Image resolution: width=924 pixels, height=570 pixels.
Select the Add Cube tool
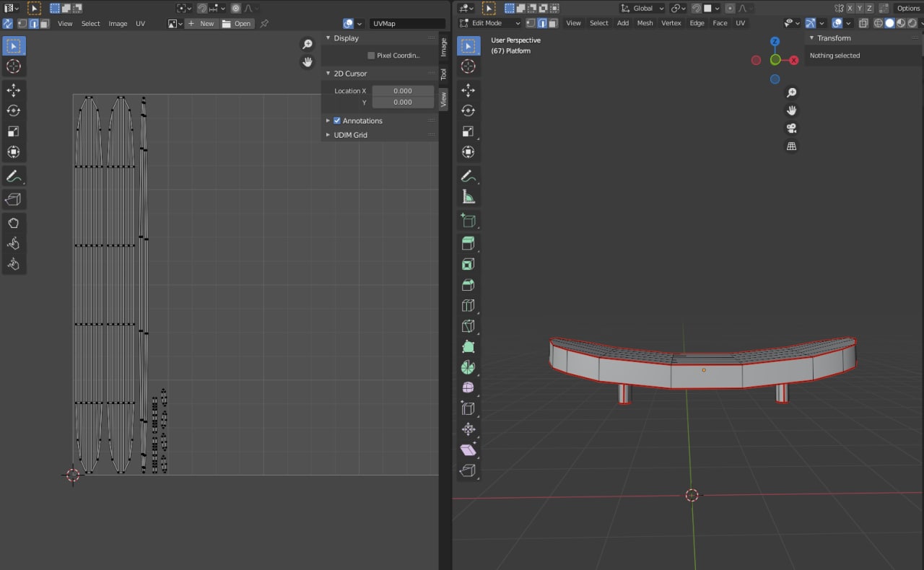tap(468, 221)
